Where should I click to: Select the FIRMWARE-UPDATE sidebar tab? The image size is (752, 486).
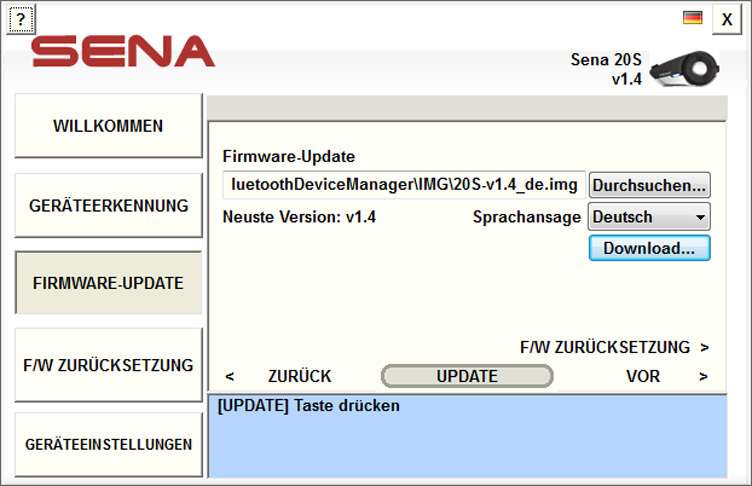[x=108, y=283]
